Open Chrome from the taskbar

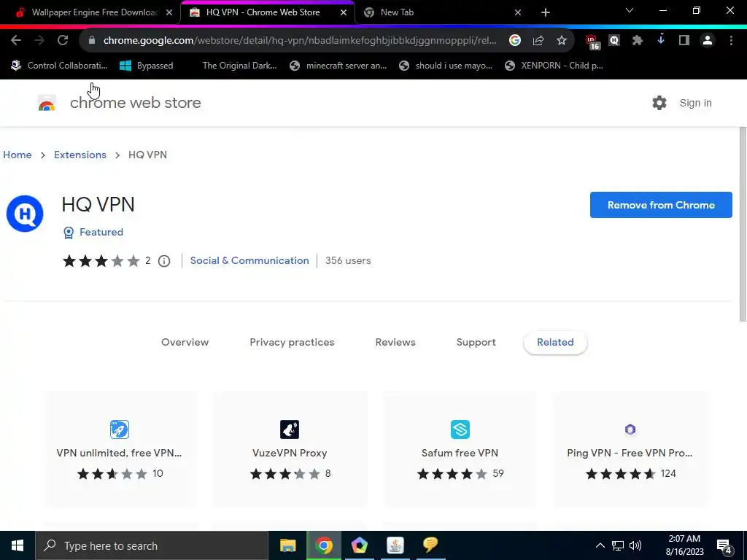(x=323, y=545)
